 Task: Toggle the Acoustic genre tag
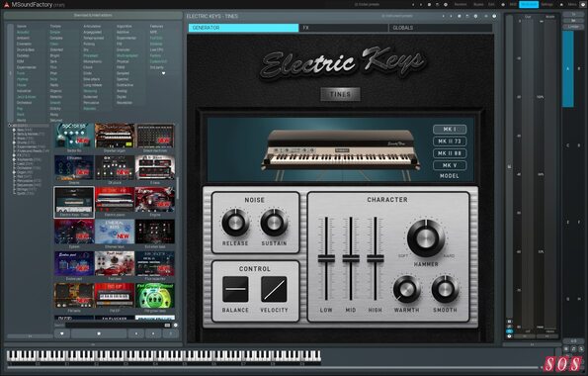pos(23,33)
